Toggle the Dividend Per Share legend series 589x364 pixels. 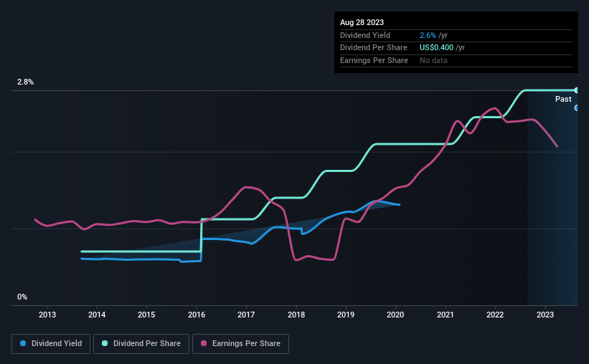[141, 344]
